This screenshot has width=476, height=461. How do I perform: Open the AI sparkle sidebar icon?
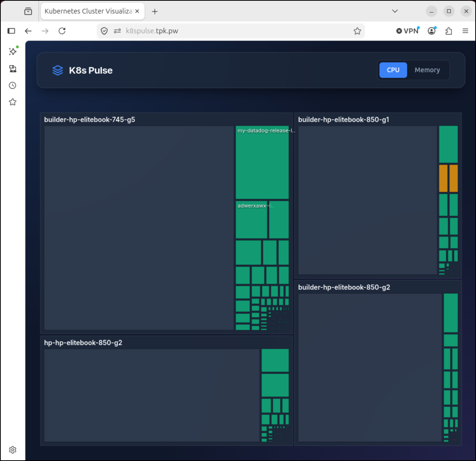13,51
